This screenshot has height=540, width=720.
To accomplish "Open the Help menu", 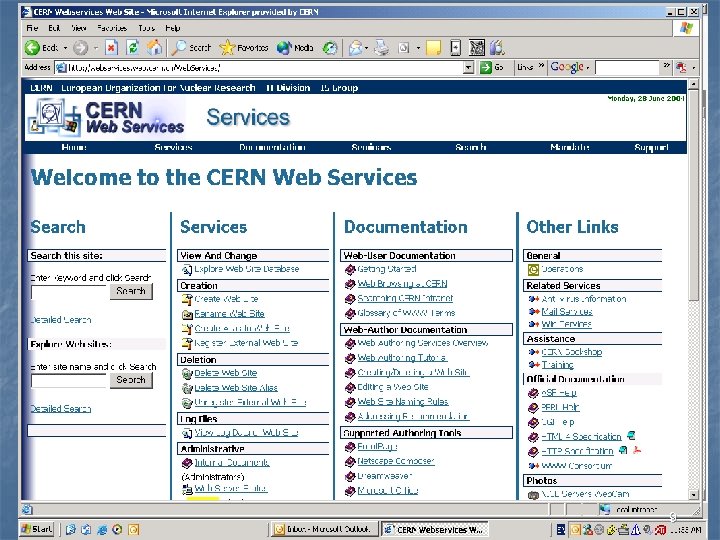I will click(173, 28).
